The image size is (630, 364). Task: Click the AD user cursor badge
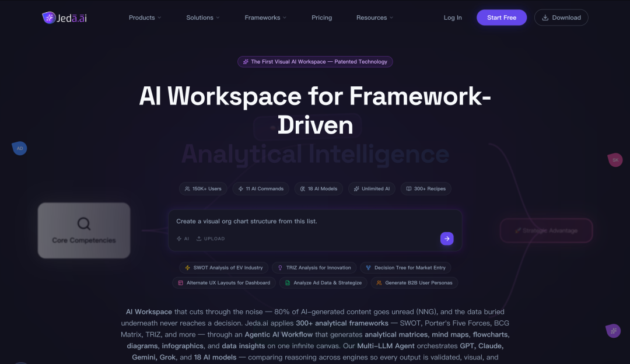tap(19, 148)
